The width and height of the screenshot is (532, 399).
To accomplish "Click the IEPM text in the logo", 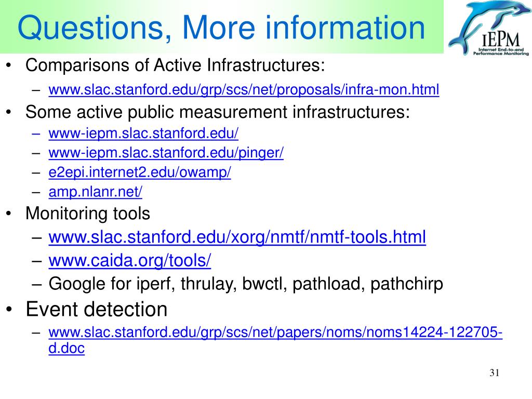I will click(501, 39).
